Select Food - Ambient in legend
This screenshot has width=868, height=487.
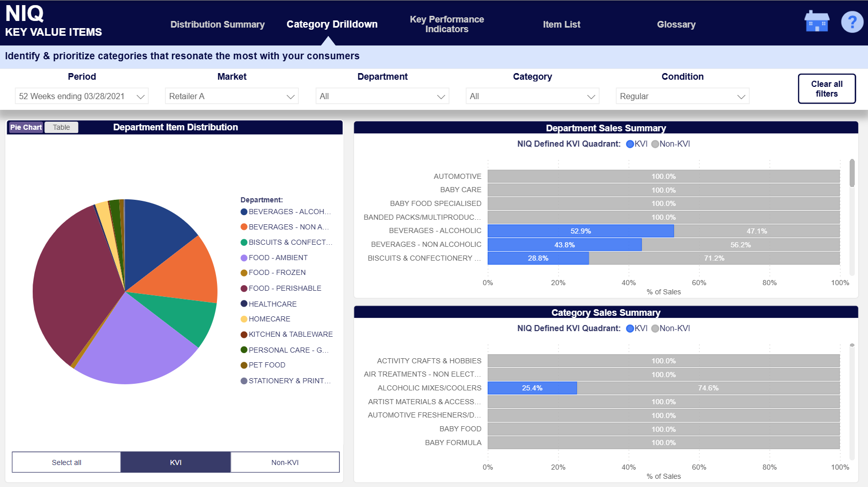point(274,258)
